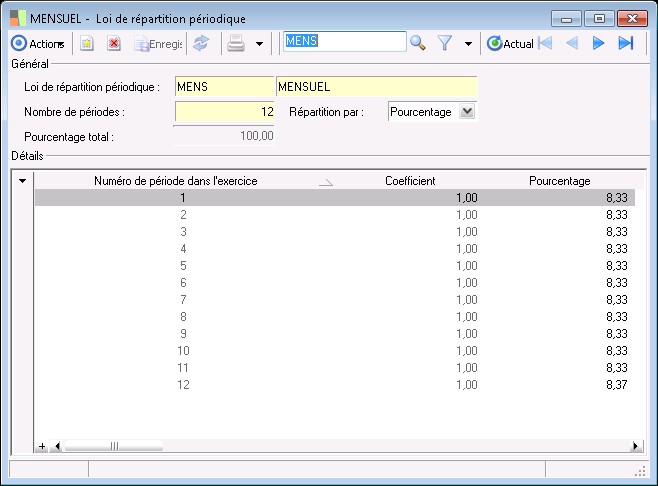Click the printer icon
658x486 pixels.
click(x=236, y=43)
